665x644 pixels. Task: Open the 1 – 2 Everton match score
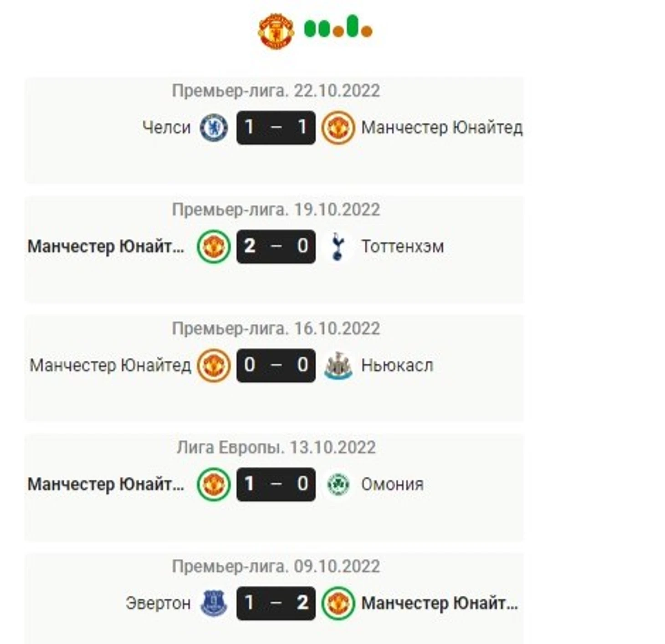tap(276, 603)
